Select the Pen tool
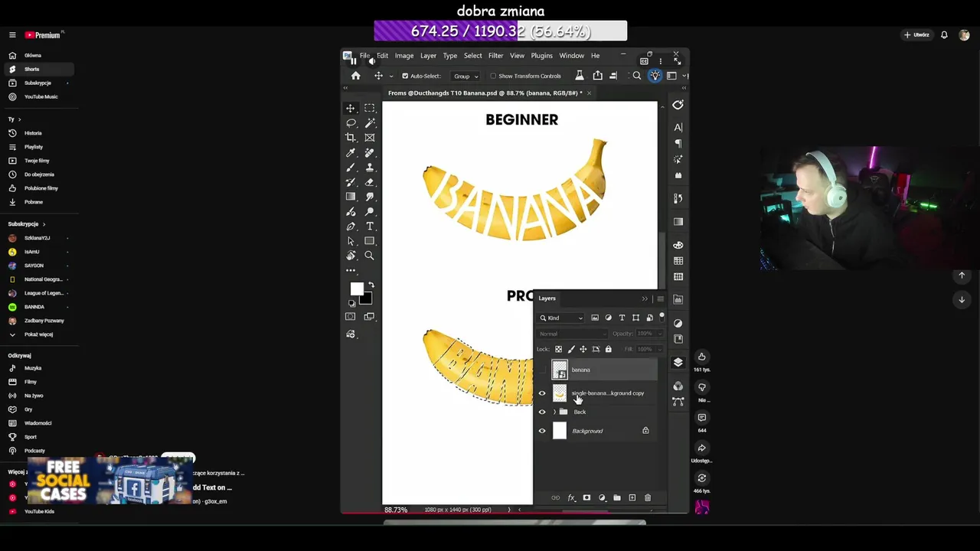980x551 pixels. click(351, 227)
